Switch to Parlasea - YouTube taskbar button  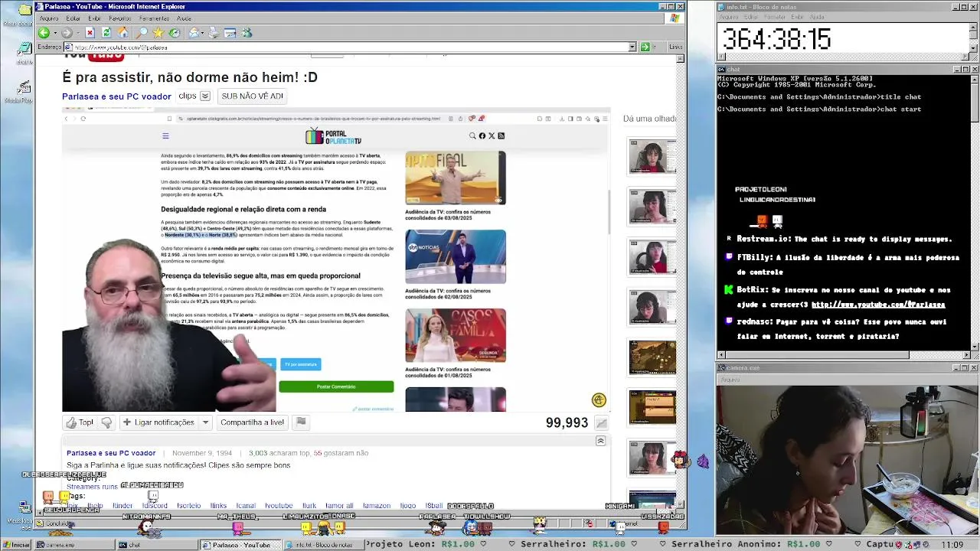[x=240, y=545]
